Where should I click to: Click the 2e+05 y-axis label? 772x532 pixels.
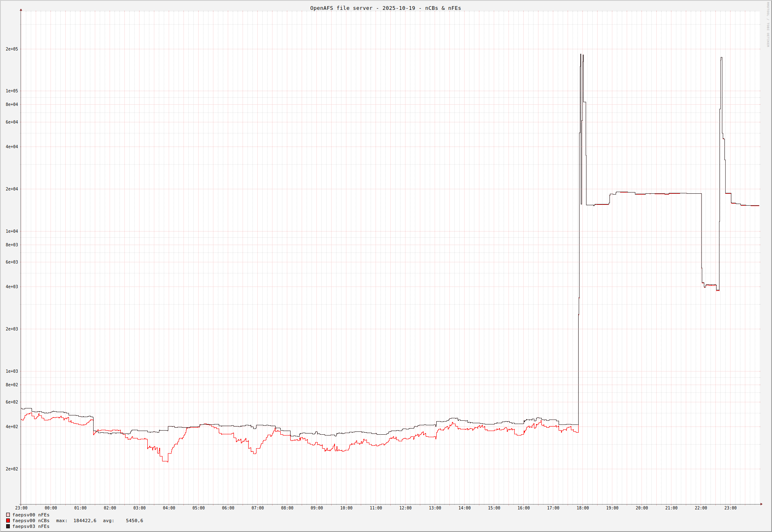(12, 49)
